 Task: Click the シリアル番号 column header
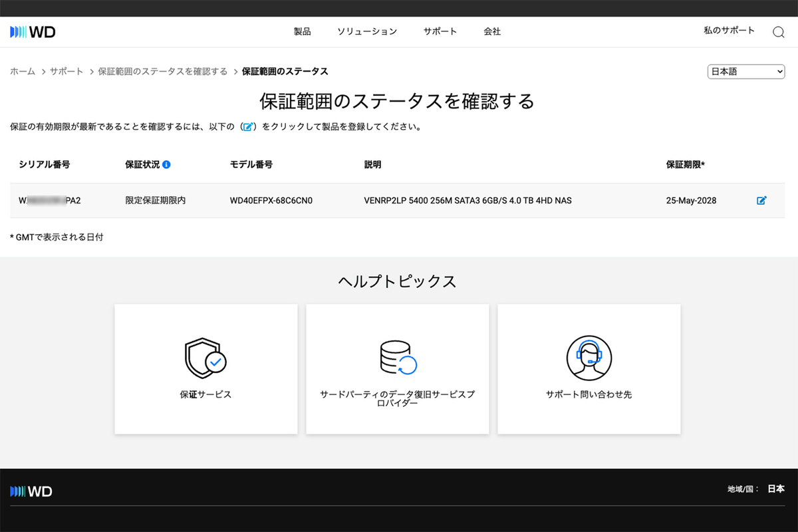pos(45,164)
